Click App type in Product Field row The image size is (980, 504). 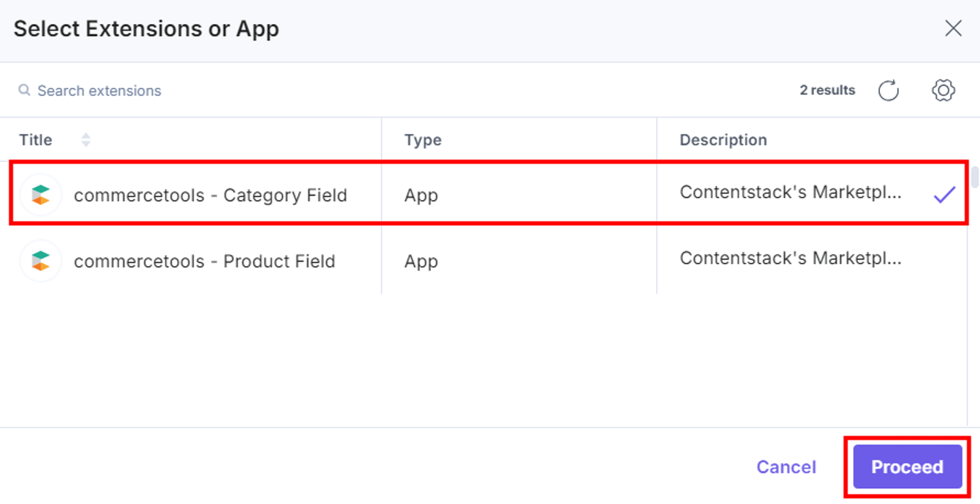(421, 261)
